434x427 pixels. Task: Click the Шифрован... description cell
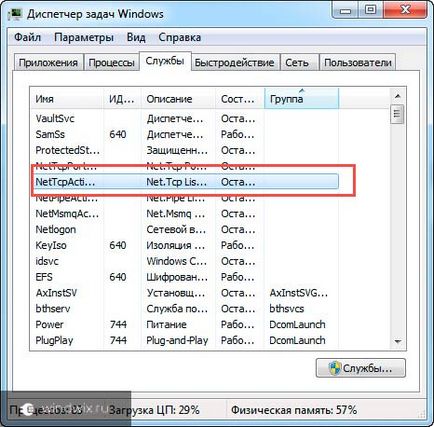click(177, 277)
